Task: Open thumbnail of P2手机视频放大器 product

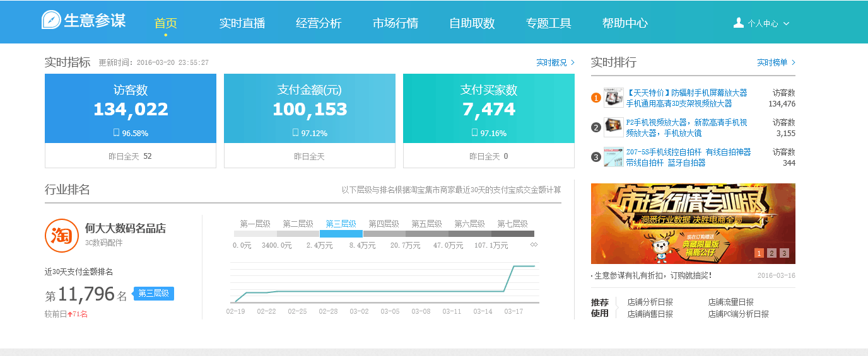Action: coord(613,127)
